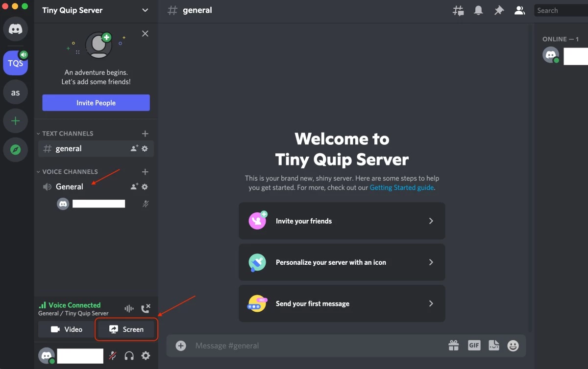Open the GIF picker

473,345
